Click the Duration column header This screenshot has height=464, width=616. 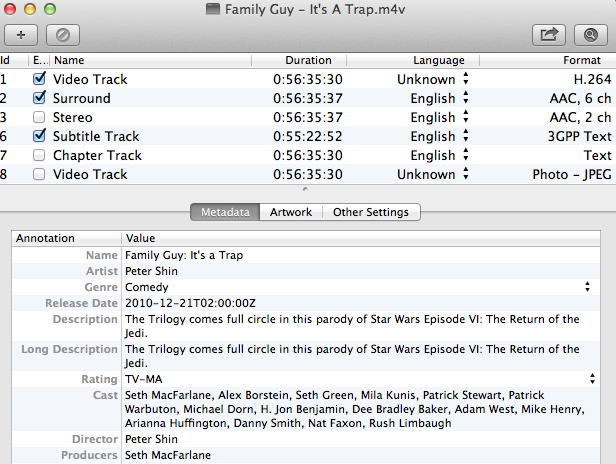pyautogui.click(x=299, y=60)
